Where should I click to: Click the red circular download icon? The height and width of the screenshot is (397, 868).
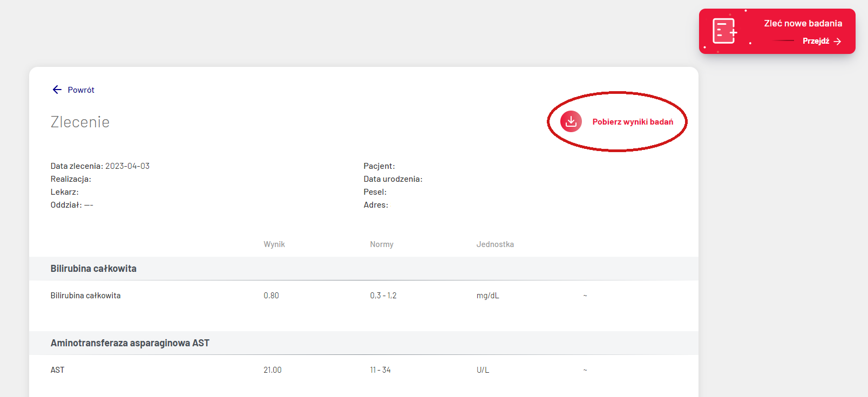click(571, 121)
